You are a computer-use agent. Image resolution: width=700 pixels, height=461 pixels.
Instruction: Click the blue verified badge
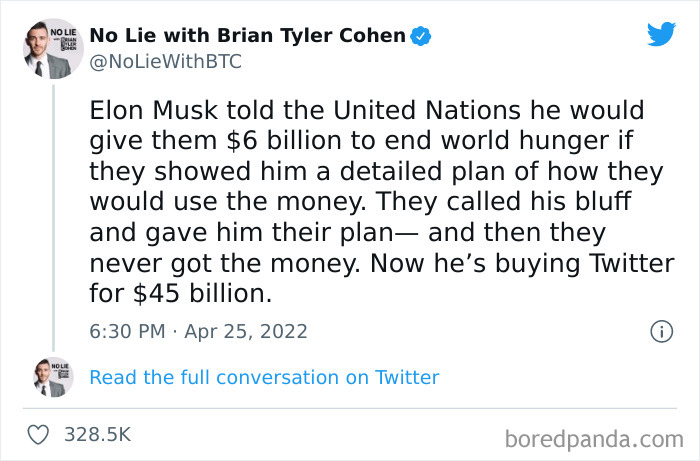422,36
